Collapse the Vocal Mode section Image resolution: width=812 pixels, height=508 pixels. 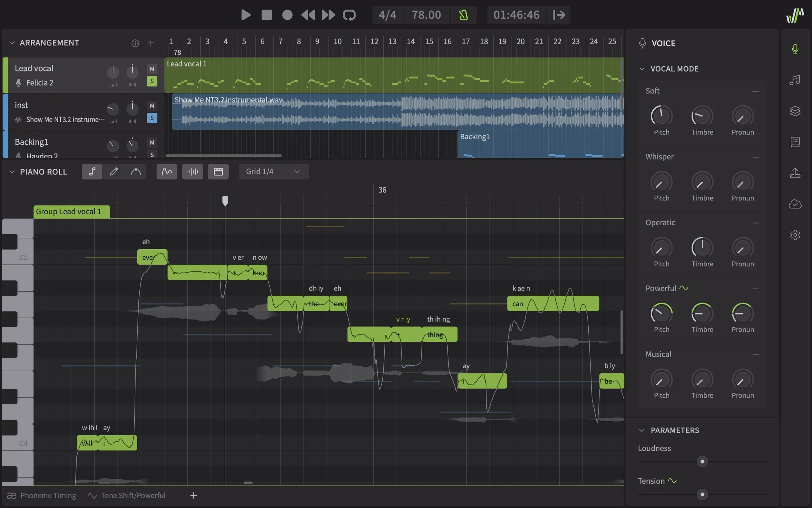click(x=642, y=69)
